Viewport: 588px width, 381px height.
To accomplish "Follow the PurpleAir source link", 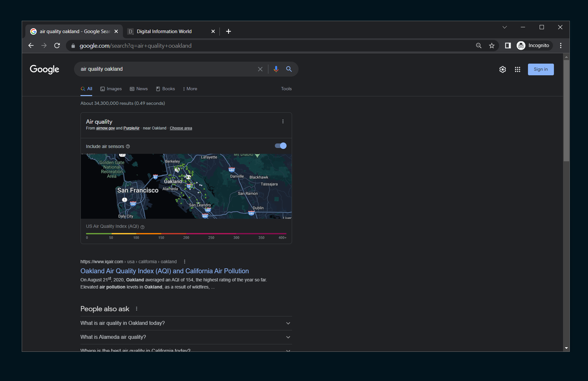I will [131, 128].
